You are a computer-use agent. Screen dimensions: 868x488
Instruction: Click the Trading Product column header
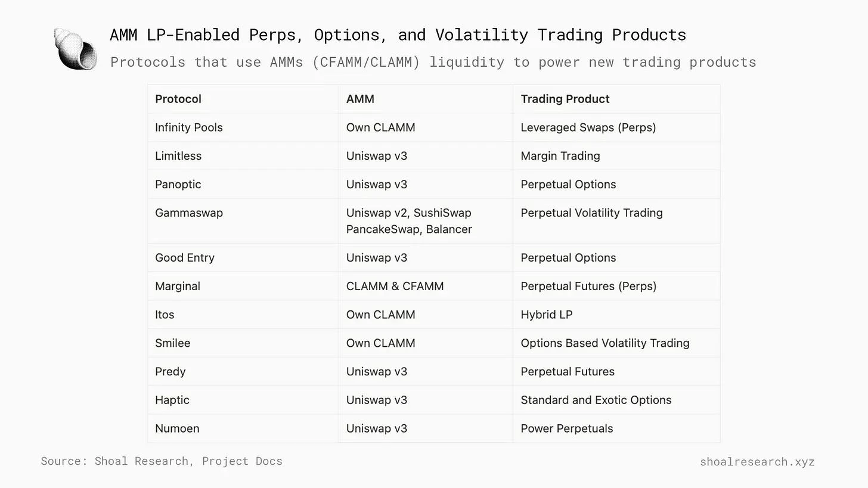(x=565, y=99)
